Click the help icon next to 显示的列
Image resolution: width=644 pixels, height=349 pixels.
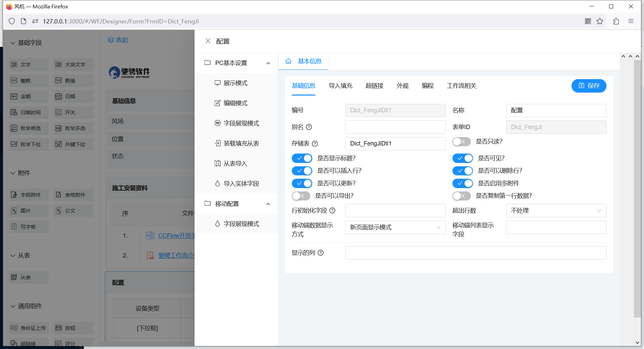(320, 253)
